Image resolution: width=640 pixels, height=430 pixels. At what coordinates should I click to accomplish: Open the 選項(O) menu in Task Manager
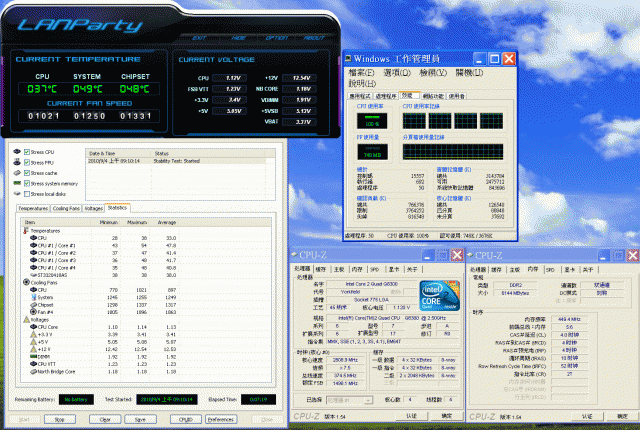tap(397, 73)
